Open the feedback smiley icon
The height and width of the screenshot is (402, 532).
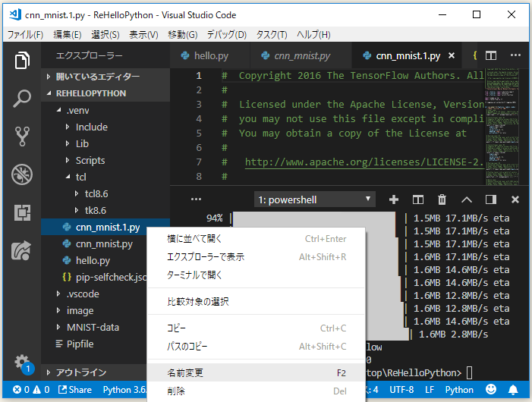coord(490,390)
